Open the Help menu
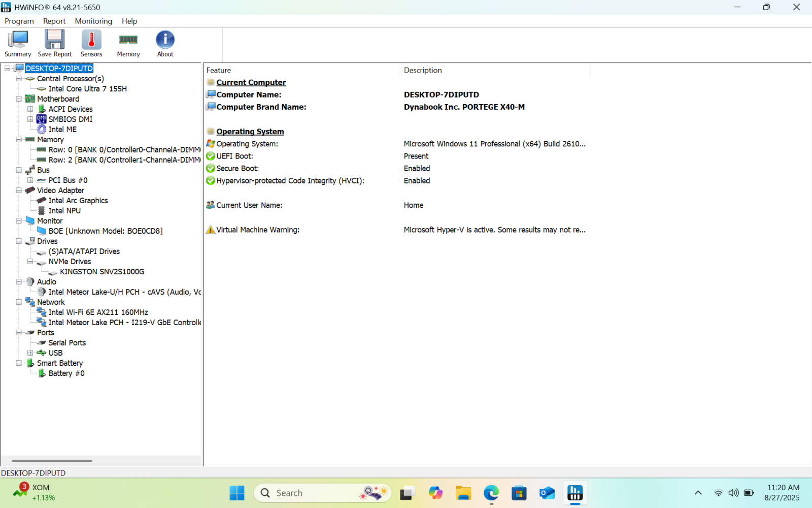The height and width of the screenshot is (508, 812). pyautogui.click(x=129, y=21)
